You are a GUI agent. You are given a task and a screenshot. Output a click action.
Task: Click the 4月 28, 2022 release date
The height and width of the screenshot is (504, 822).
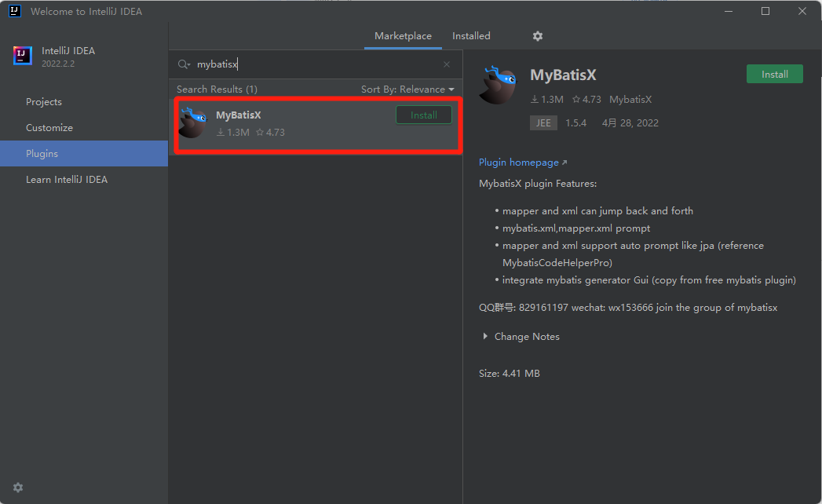[630, 123]
